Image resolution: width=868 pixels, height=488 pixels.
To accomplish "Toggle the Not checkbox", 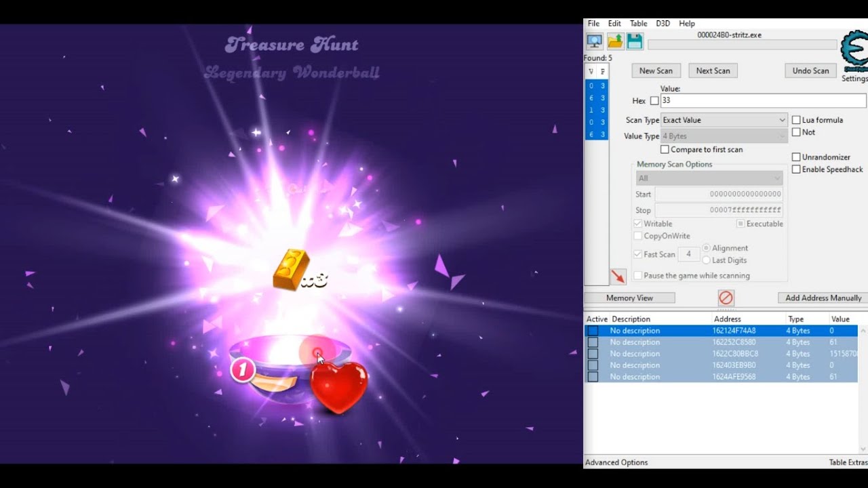I will tap(796, 132).
